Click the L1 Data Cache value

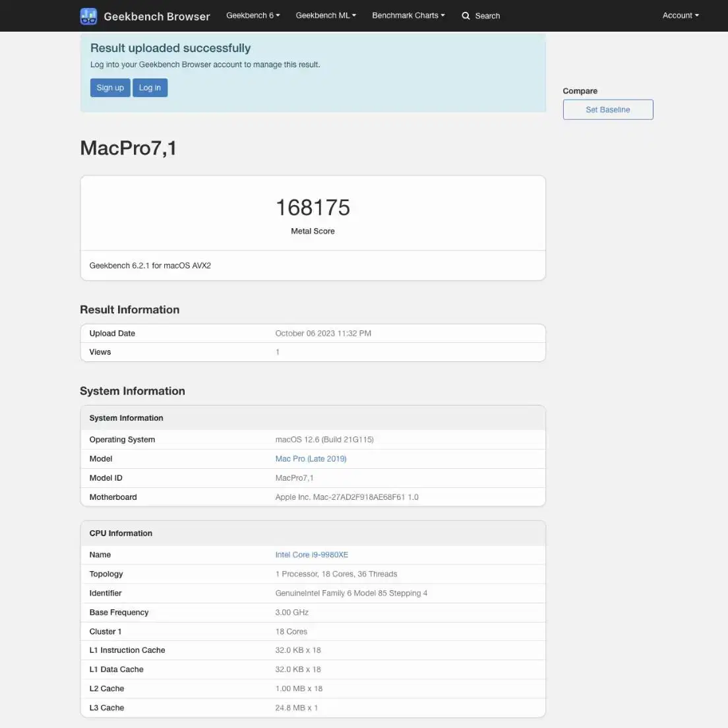(298, 669)
